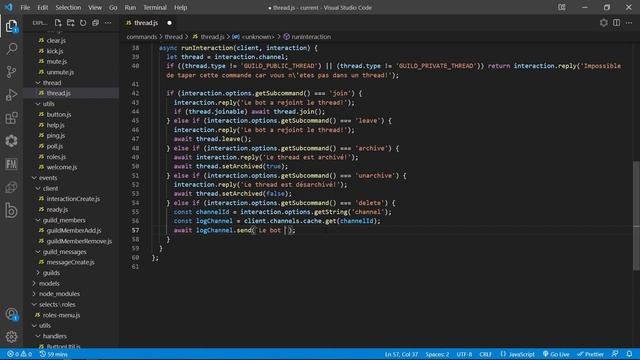Collapse the selects\roles folder
This screenshot has width=640, height=360.
pos(57,304)
